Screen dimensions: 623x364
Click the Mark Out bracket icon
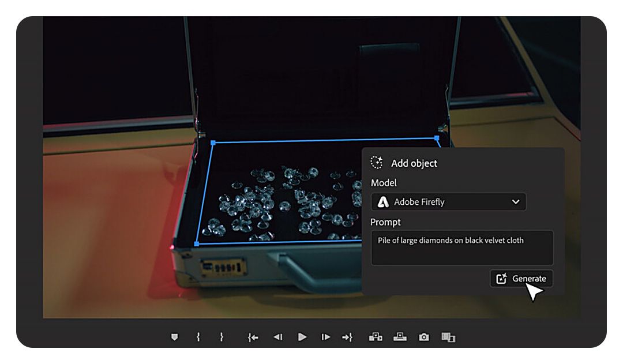tap(222, 337)
